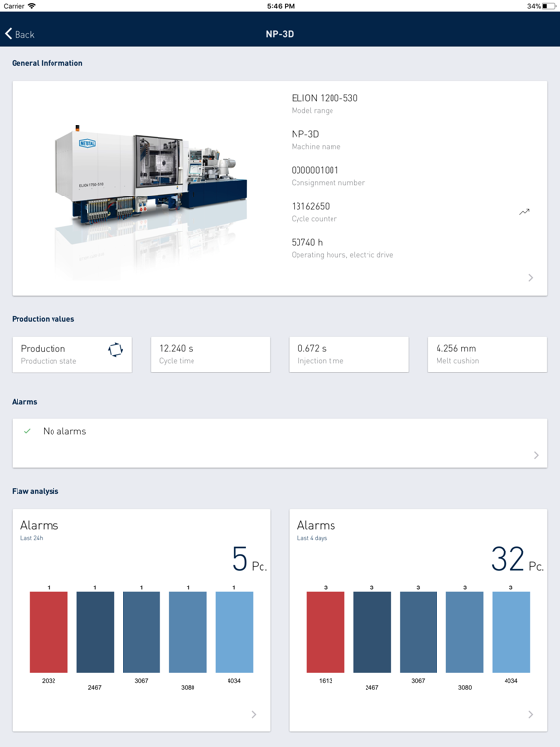The image size is (560, 747).
Task: Click the Last 24h subtitle
Action: click(31, 538)
